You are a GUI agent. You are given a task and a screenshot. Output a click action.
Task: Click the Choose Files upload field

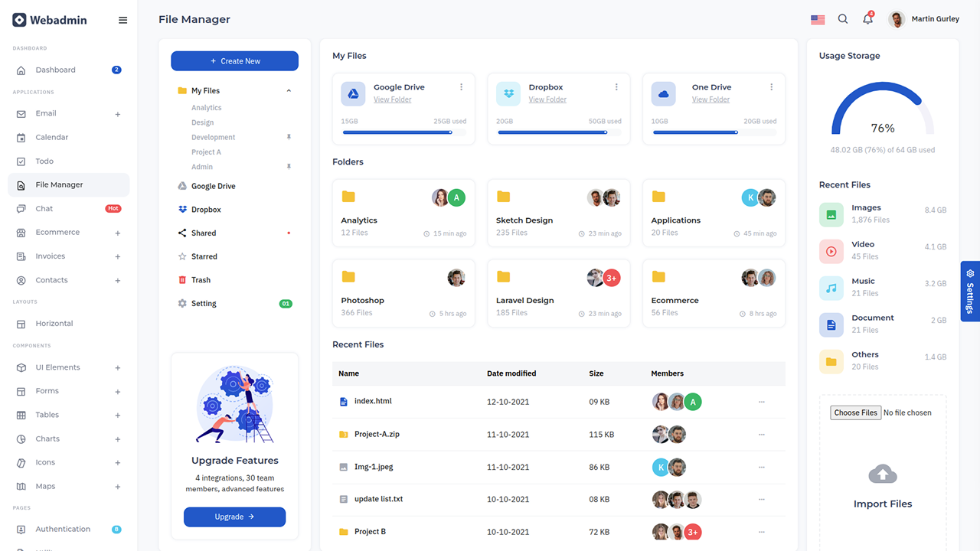point(855,412)
